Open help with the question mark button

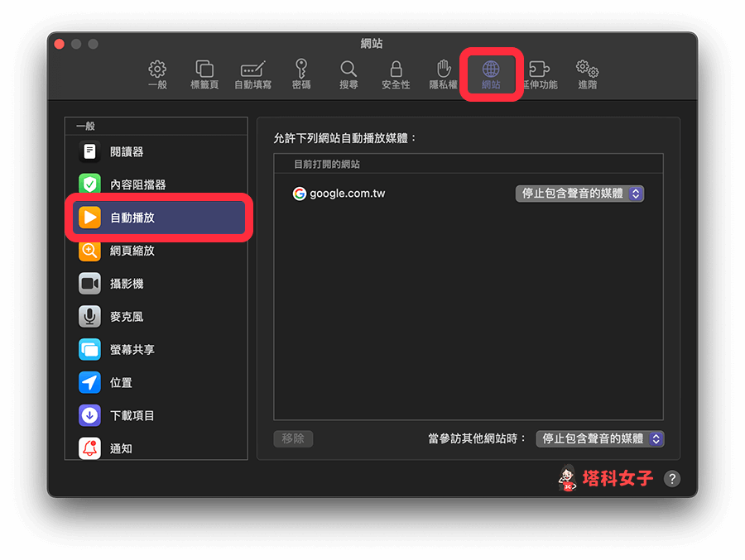(672, 479)
